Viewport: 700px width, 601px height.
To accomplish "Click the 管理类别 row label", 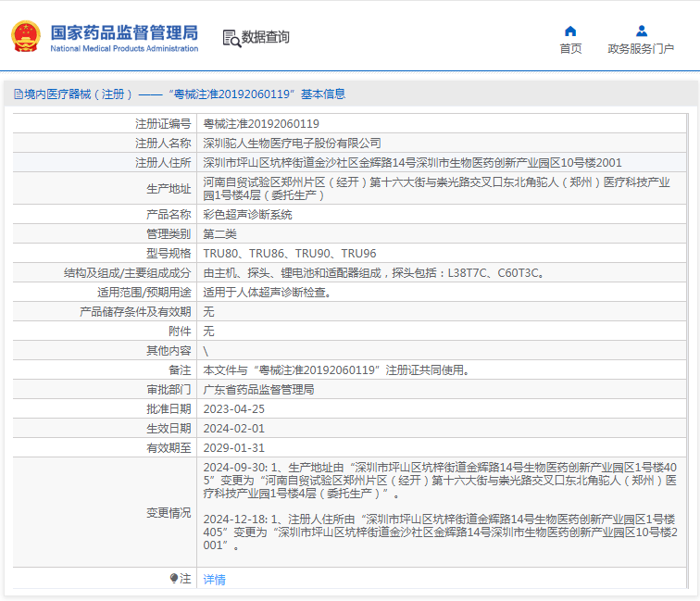I will tap(169, 234).
